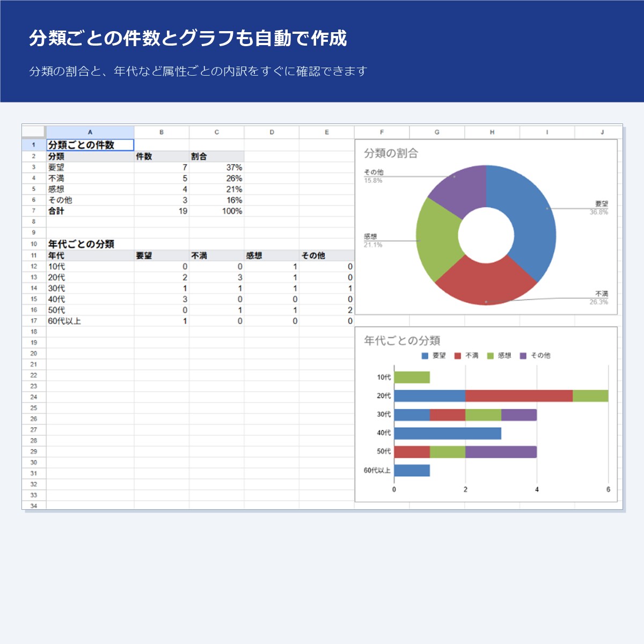This screenshot has width=644, height=644.
Task: Click the '年代' header cell in row 11
Action: click(90, 255)
